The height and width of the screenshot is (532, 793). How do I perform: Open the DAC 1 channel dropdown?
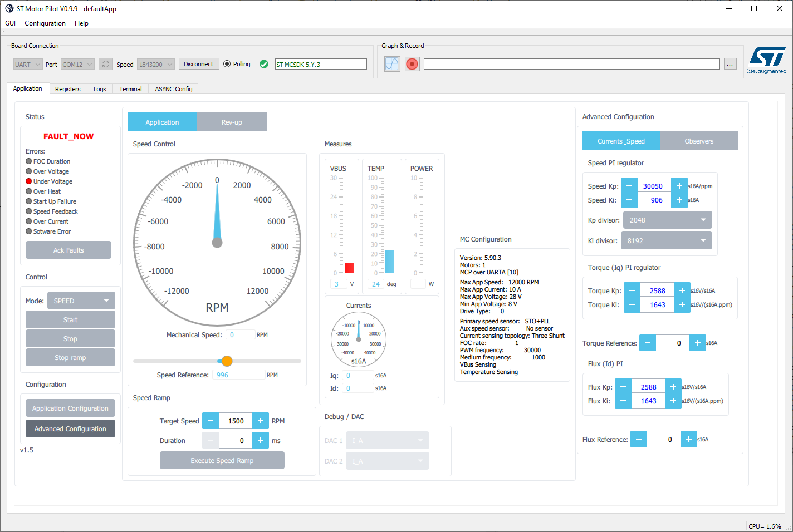click(x=388, y=440)
